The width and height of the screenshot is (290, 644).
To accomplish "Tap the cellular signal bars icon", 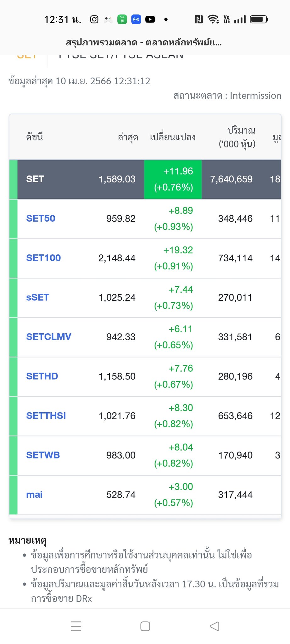I will (240, 19).
